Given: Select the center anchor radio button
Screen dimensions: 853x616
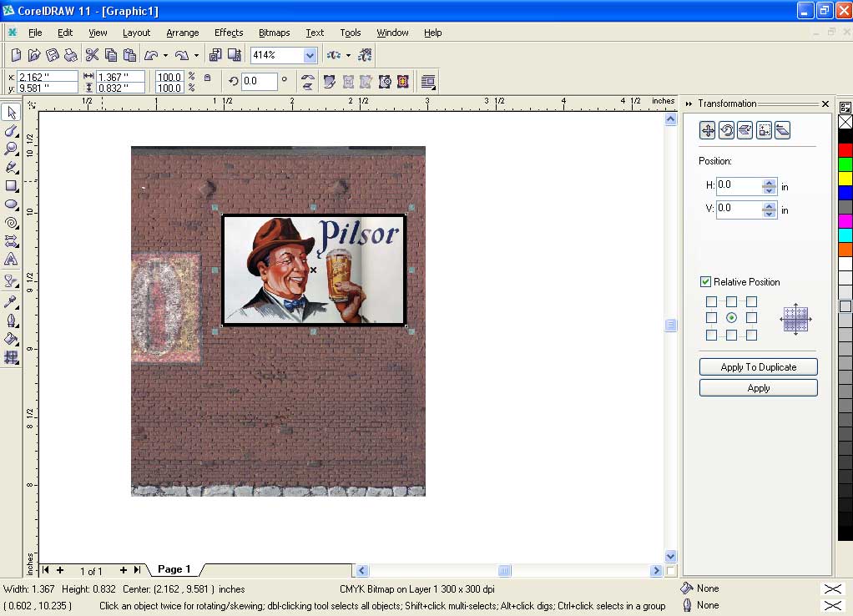Looking at the screenshot, I should [x=731, y=318].
